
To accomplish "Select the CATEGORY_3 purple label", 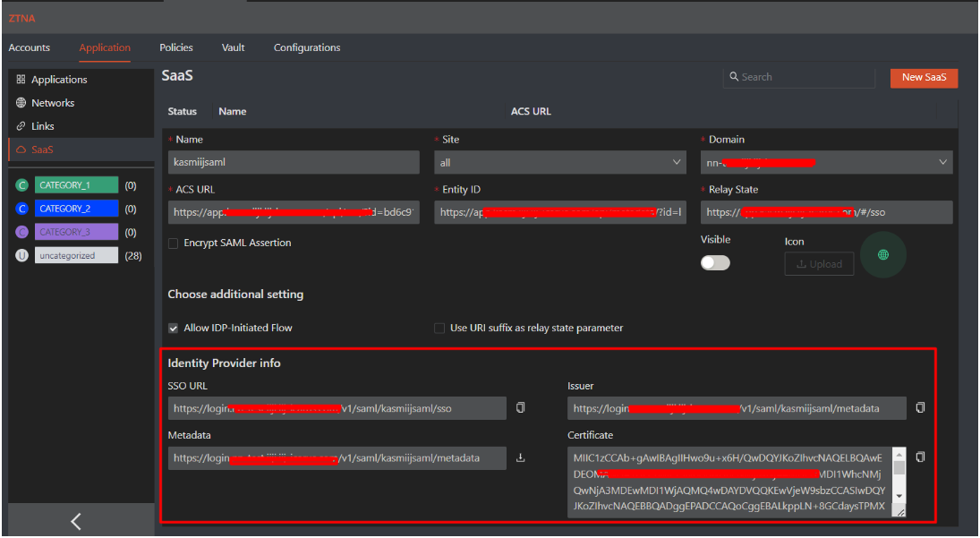I will (76, 232).
